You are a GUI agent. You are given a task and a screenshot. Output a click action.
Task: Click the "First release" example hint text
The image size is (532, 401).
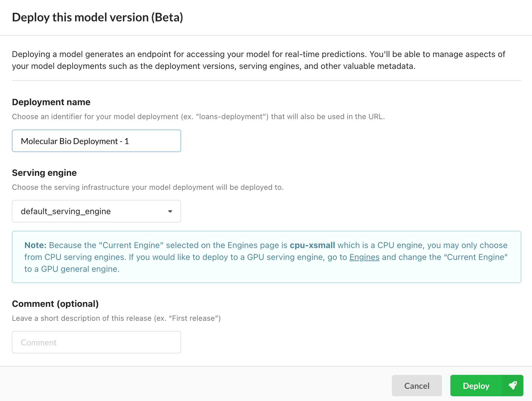point(116,318)
